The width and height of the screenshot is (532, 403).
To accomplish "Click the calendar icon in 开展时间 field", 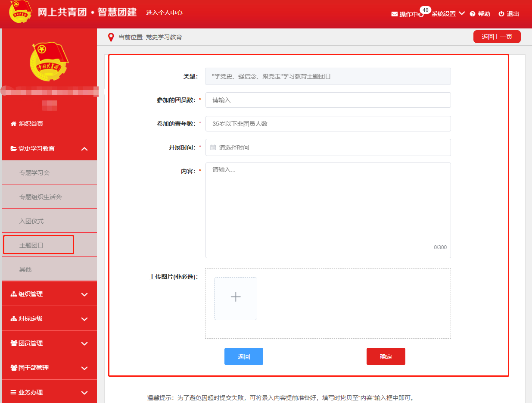I will (x=213, y=147).
